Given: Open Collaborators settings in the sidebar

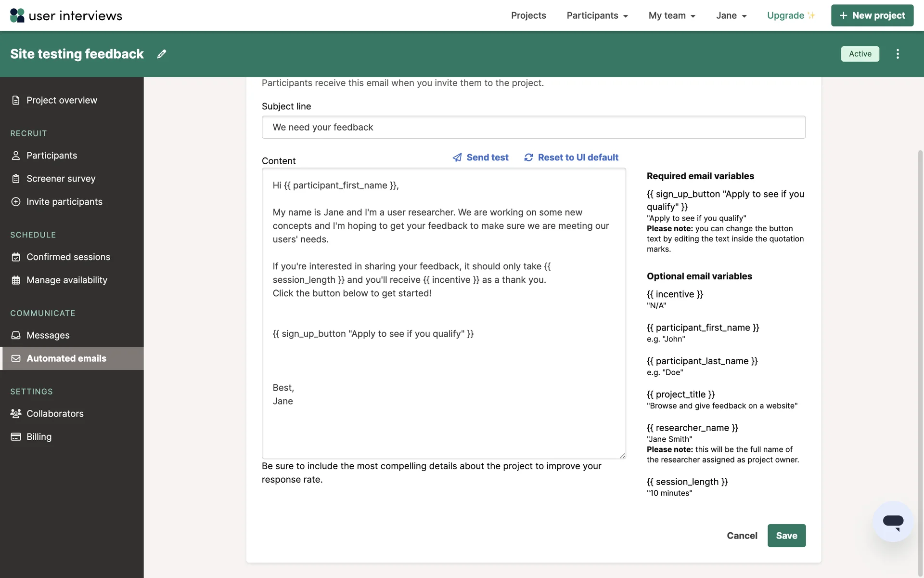Looking at the screenshot, I should 55,414.
